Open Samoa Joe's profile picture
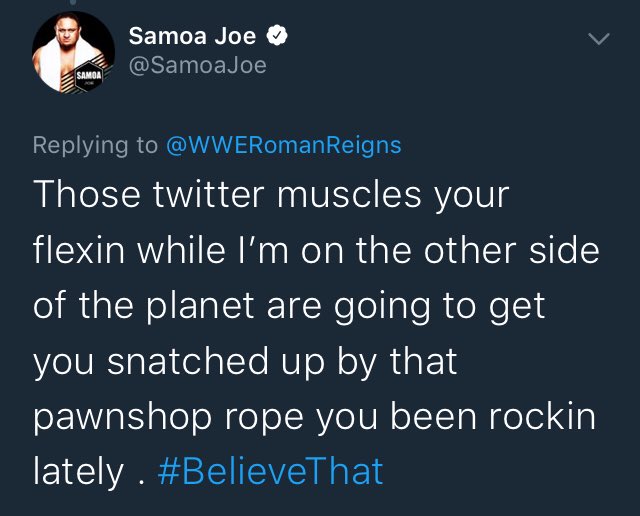The width and height of the screenshot is (640, 516). point(73,53)
